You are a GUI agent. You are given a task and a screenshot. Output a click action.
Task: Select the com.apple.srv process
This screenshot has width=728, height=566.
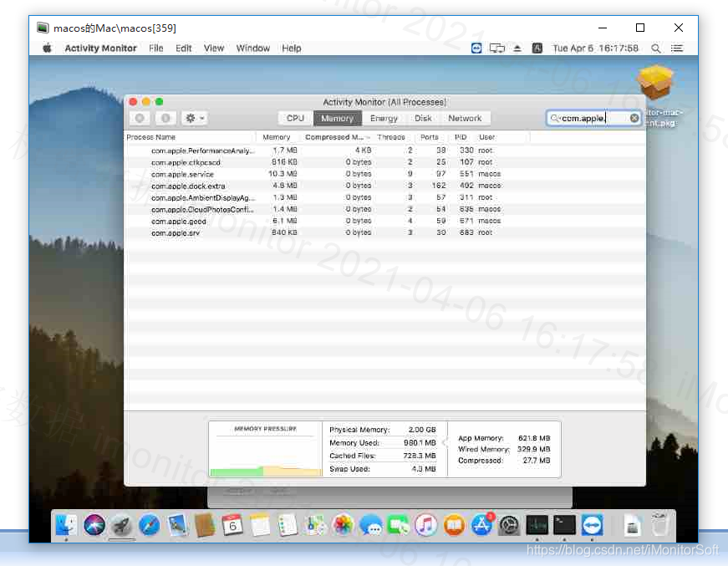[x=384, y=232]
